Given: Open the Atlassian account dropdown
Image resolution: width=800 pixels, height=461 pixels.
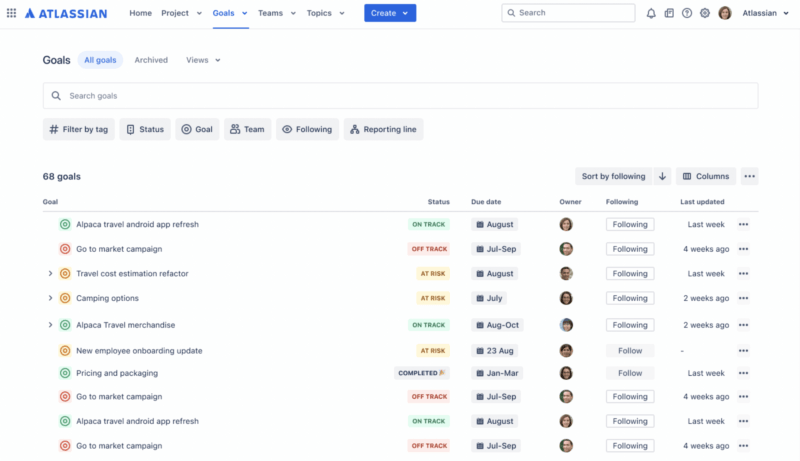Looking at the screenshot, I should [x=765, y=13].
